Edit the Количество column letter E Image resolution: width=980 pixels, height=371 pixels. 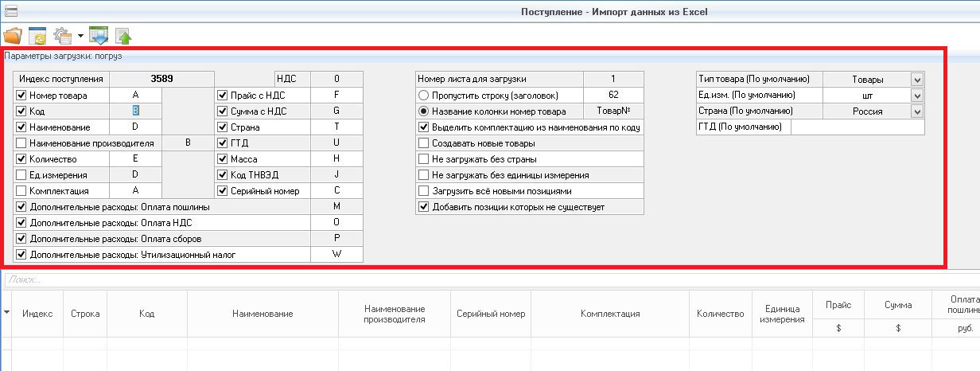tap(136, 158)
